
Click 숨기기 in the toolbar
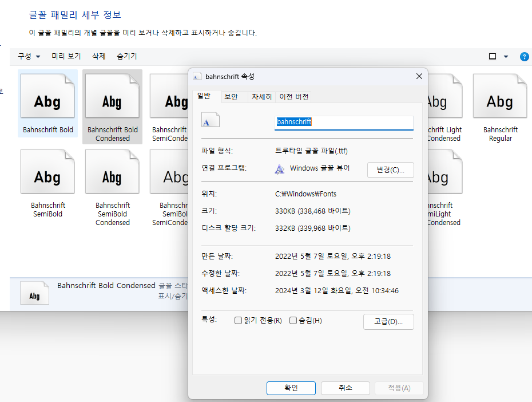coord(127,56)
